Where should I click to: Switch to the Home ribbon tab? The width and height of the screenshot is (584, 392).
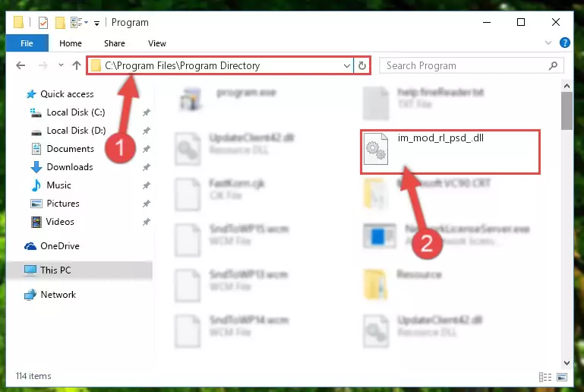coord(71,43)
